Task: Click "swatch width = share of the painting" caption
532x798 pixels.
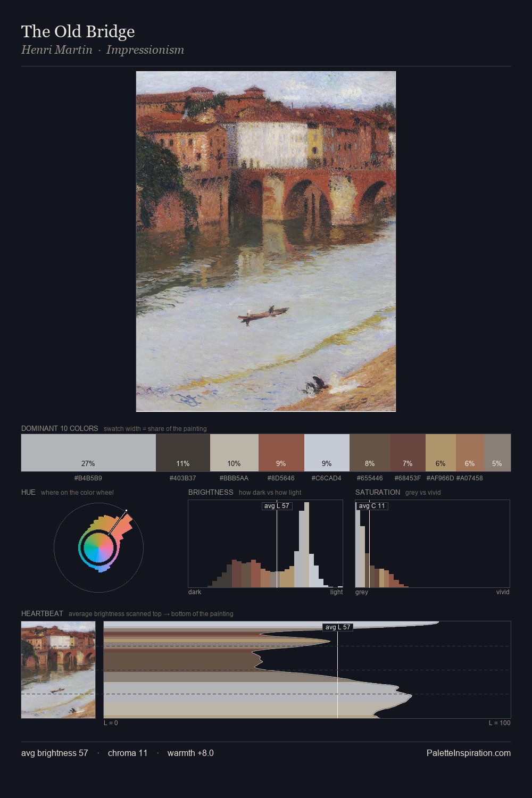Action: click(155, 429)
